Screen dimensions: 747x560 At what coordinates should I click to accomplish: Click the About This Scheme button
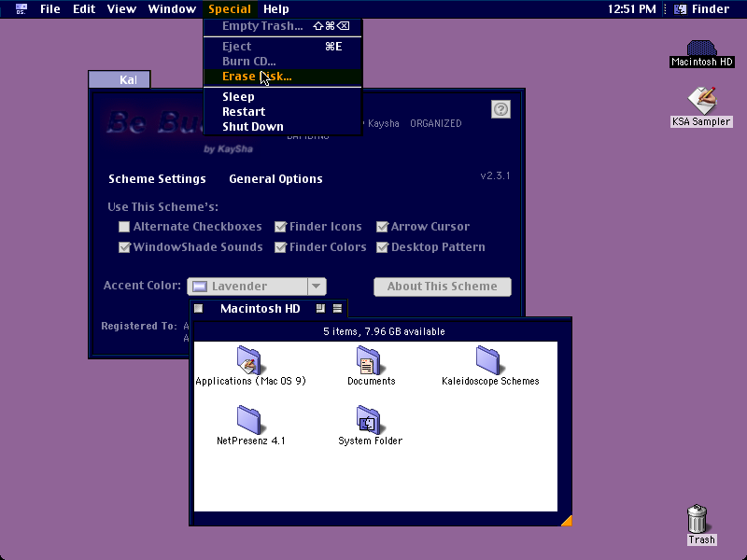tap(443, 287)
